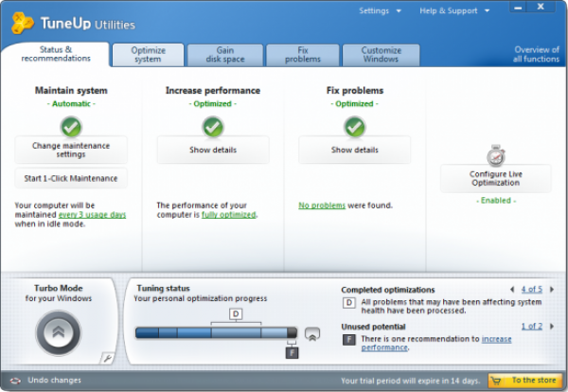Click the trial period expiry text
Image resolution: width=568 pixels, height=392 pixels.
[411, 381]
